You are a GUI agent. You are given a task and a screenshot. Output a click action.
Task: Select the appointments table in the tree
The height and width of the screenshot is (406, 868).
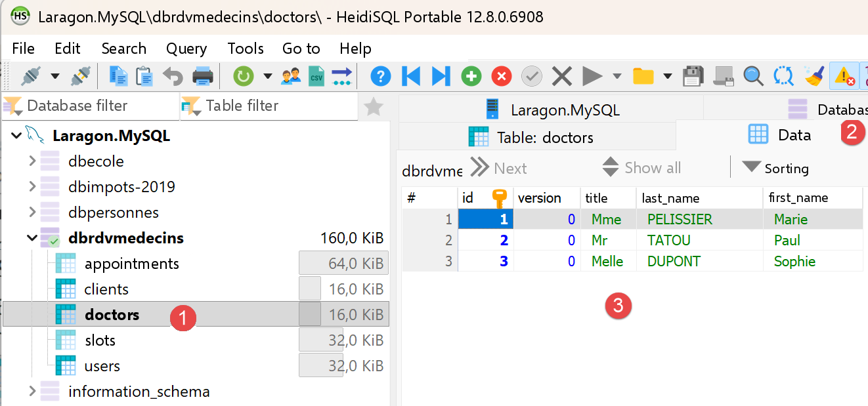coord(131,264)
